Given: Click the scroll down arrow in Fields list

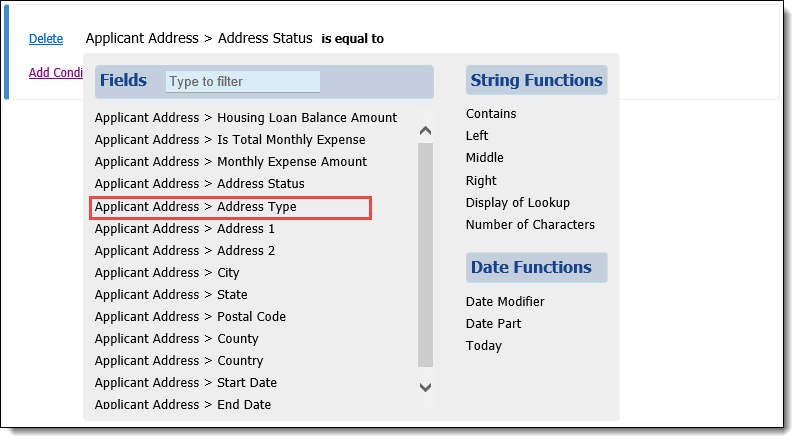Looking at the screenshot, I should (x=425, y=387).
